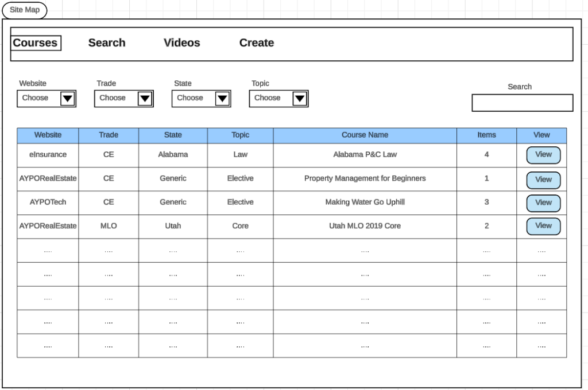View Making Water Go Uphill course
The image size is (588, 390).
[x=543, y=203]
